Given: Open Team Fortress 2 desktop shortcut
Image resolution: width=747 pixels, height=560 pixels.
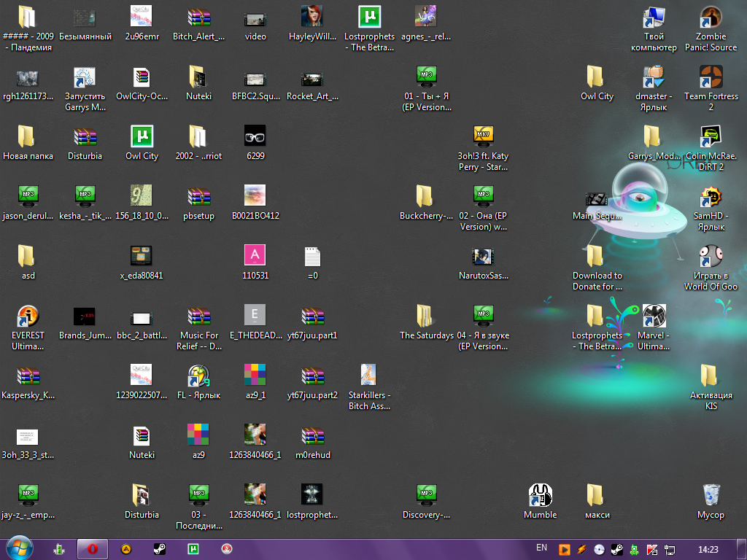Looking at the screenshot, I should pyautogui.click(x=711, y=77).
